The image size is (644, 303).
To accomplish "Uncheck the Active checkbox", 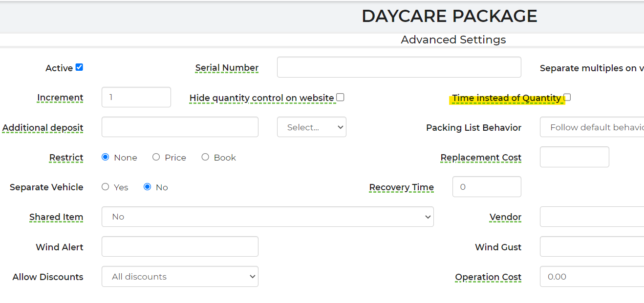I will (x=79, y=67).
